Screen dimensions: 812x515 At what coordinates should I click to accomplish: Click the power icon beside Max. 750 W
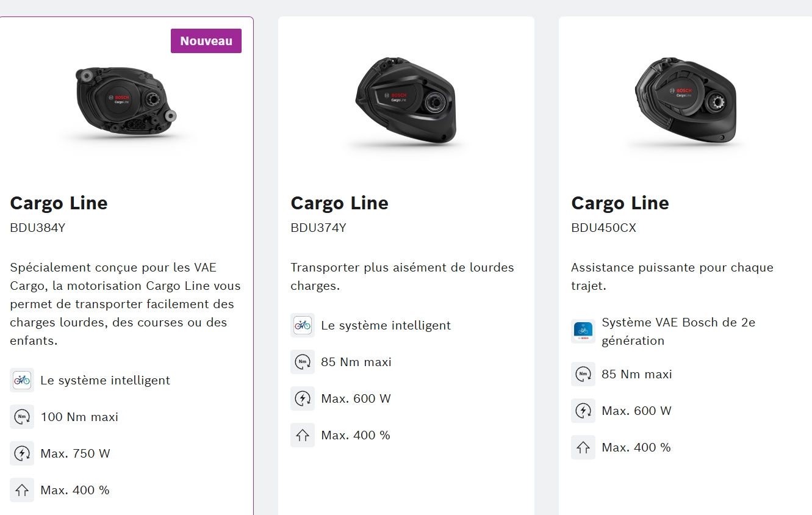(x=22, y=453)
